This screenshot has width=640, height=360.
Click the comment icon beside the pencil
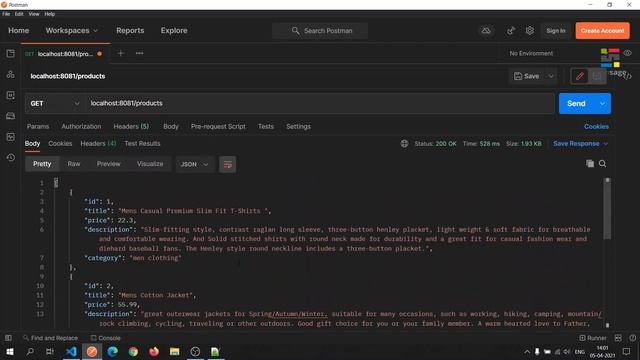point(596,76)
